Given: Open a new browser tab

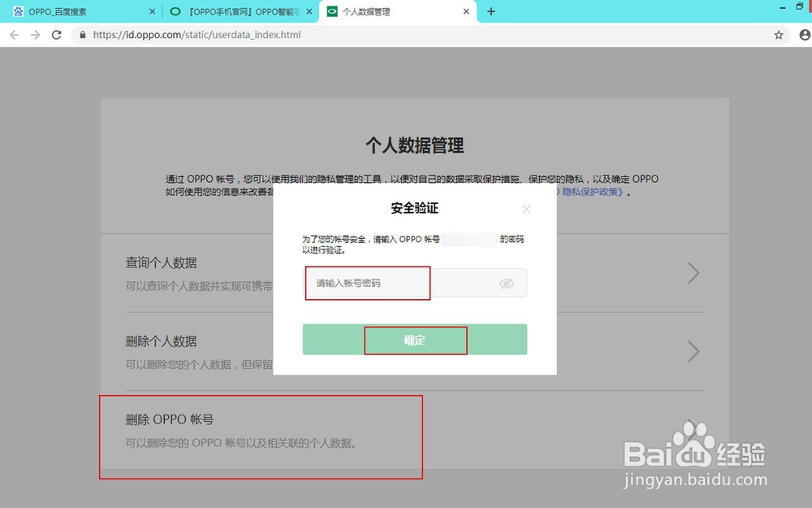Looking at the screenshot, I should coord(491,11).
